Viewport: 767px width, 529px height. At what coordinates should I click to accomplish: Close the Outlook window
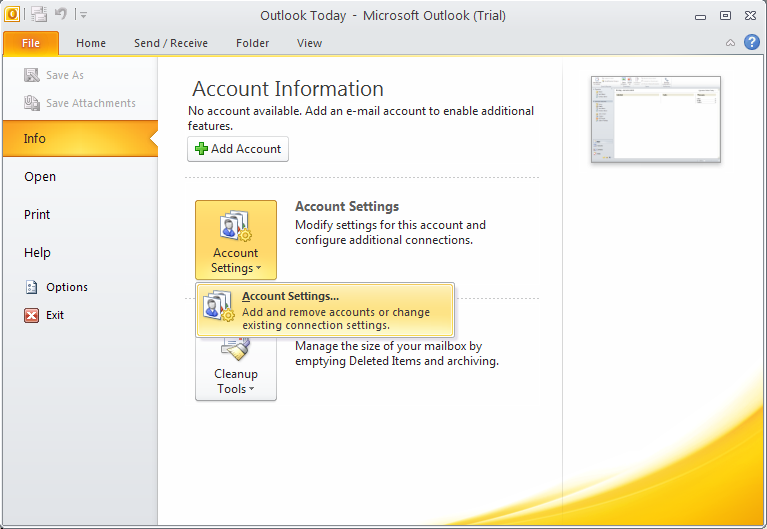[751, 16]
